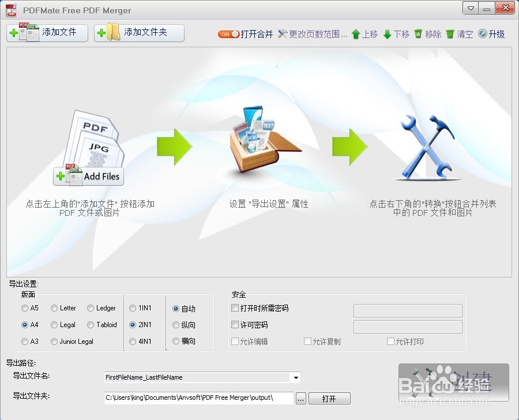
Task: Open 更改页数范围 page range tool
Action: tap(313, 34)
